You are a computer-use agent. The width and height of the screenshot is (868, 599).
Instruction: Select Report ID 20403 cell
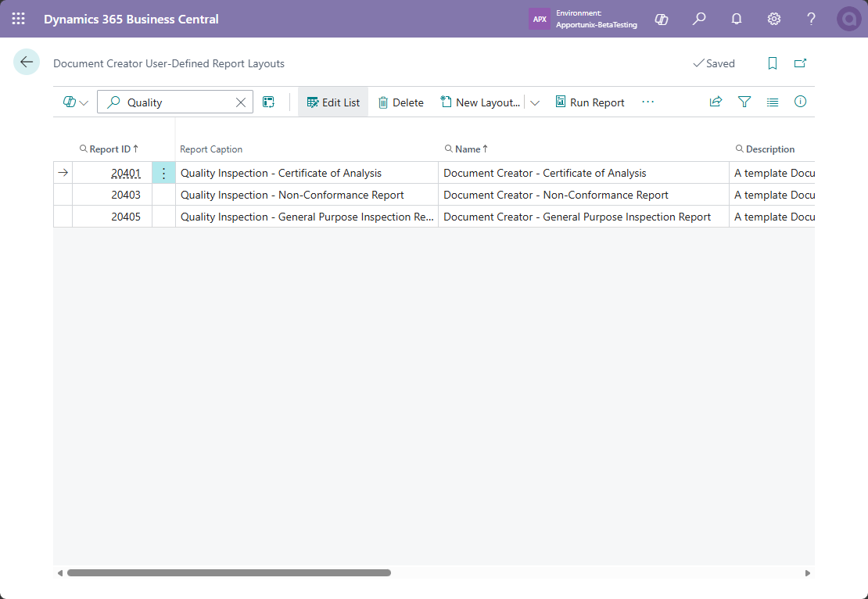click(113, 195)
